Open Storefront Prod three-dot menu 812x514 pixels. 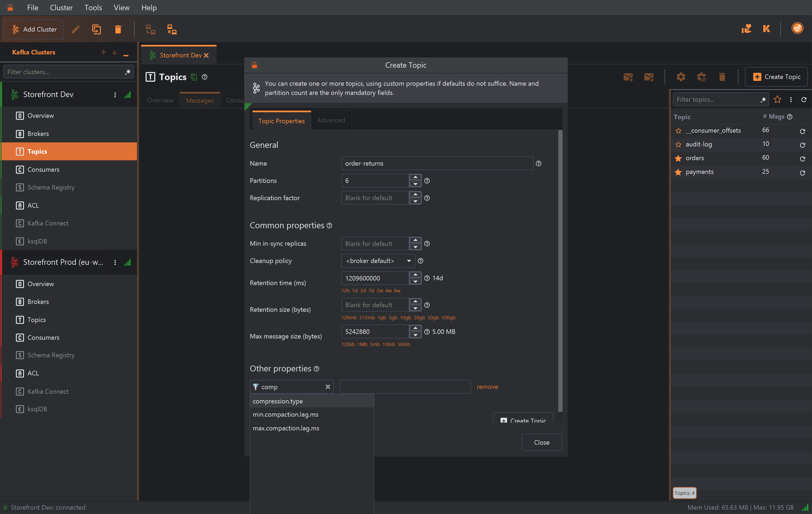(x=115, y=262)
